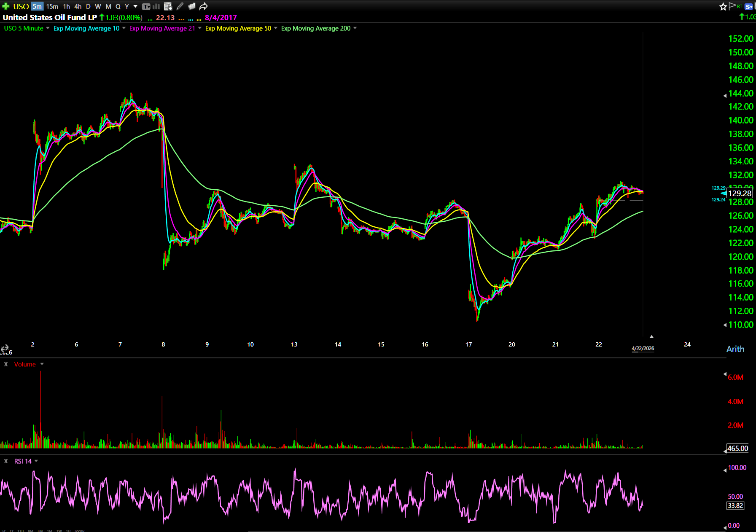
Task: Add USO to favorites with star icon
Action: [x=723, y=6]
